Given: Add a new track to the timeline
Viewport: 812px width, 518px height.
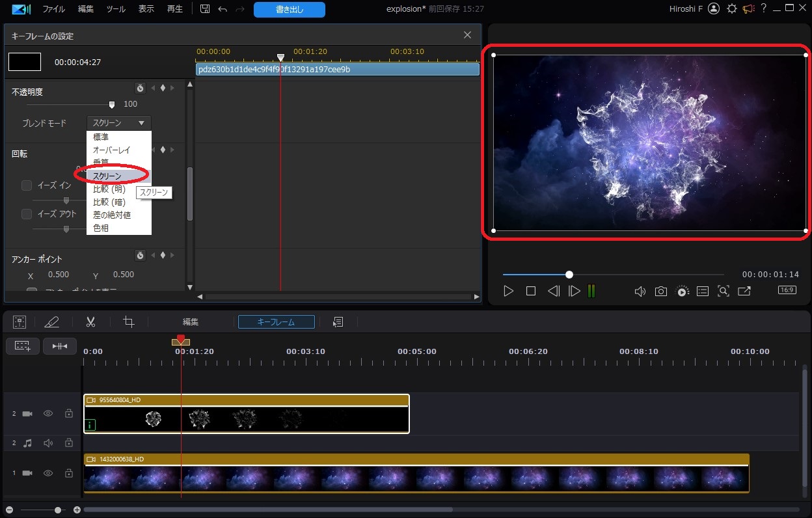Looking at the screenshot, I should (23, 346).
